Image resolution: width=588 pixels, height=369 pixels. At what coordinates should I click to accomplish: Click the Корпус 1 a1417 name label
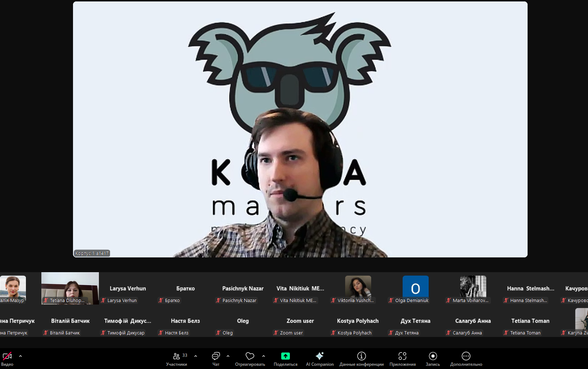92,253
